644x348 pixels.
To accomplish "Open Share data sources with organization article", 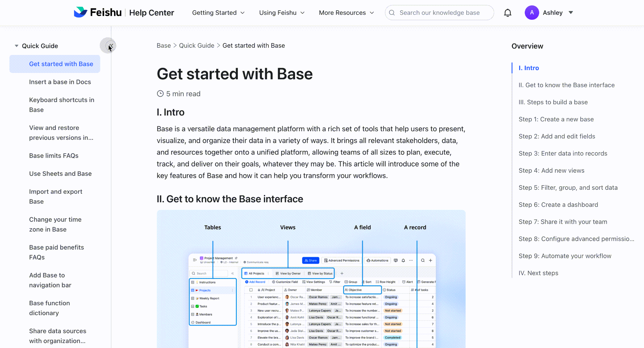I will (58, 336).
